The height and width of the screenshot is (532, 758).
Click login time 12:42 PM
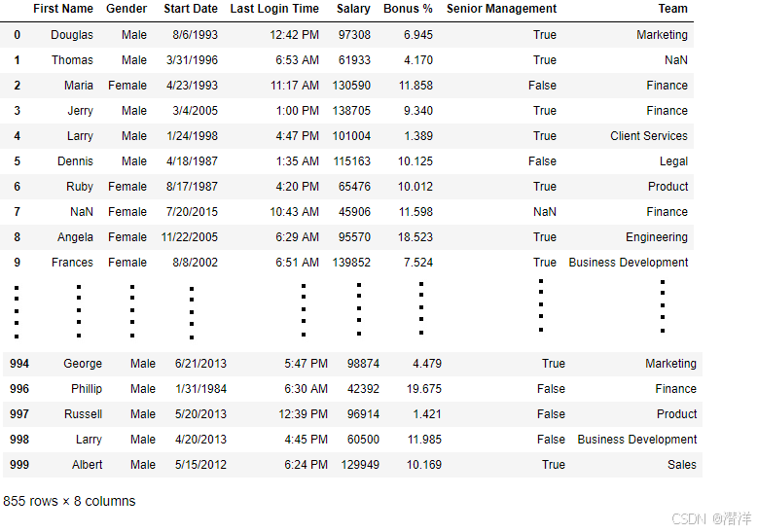tap(295, 35)
